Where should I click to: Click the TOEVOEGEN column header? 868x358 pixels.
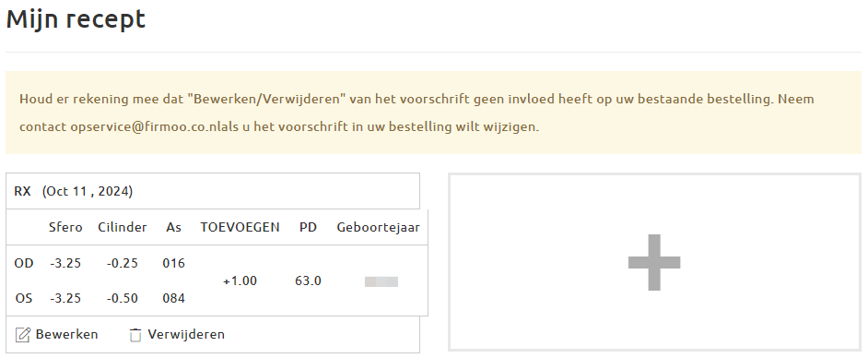240,227
